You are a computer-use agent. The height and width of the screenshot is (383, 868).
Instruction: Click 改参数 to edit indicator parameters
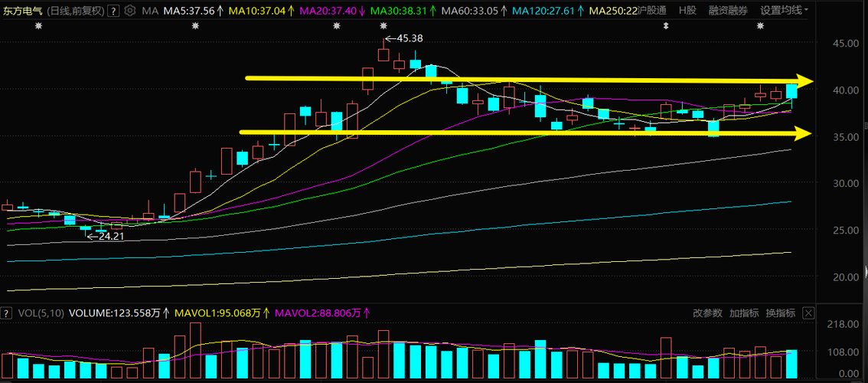707,313
